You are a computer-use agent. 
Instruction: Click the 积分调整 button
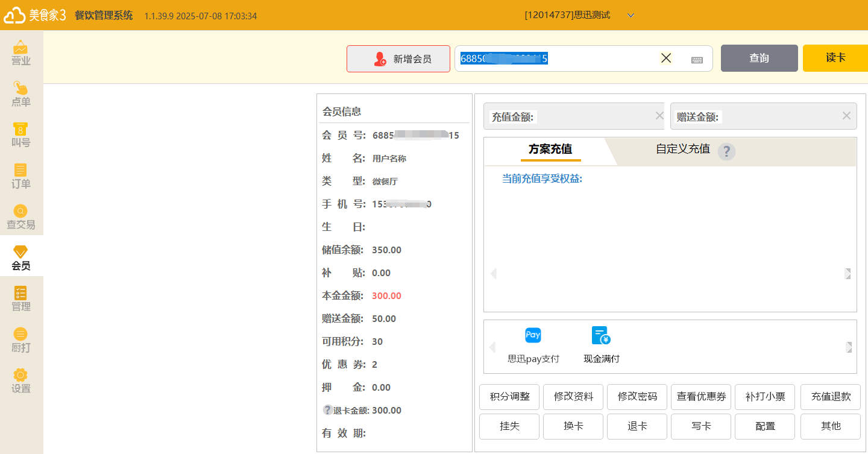509,397
